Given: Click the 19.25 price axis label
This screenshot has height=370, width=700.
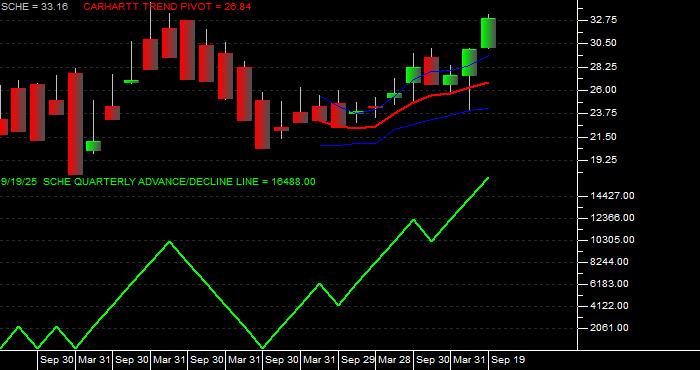Looking at the screenshot, I should (603, 160).
